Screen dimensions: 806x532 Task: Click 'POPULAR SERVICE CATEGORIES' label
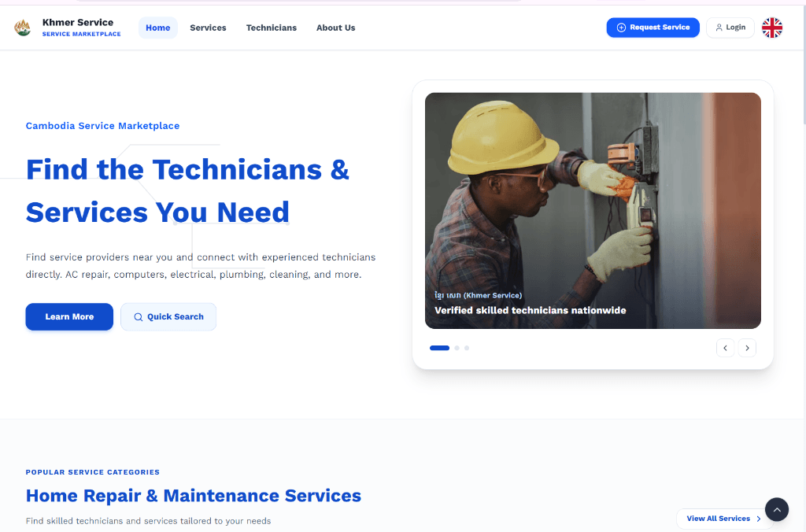(x=93, y=472)
